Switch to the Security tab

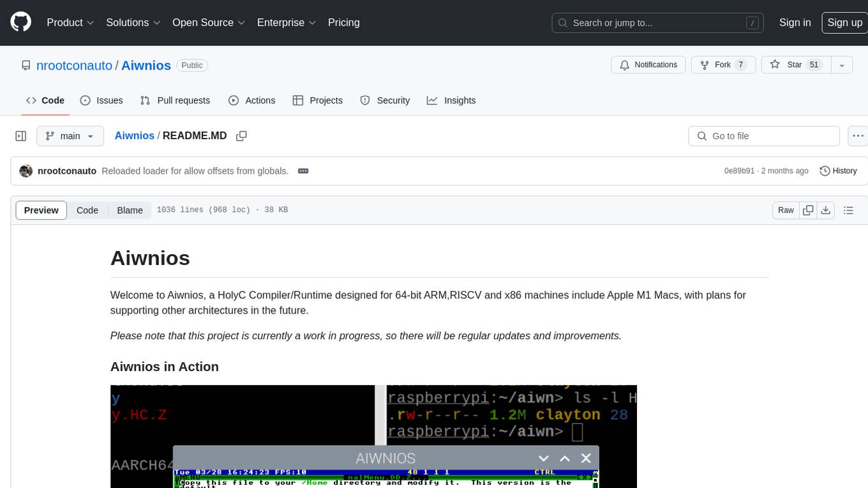click(x=385, y=100)
